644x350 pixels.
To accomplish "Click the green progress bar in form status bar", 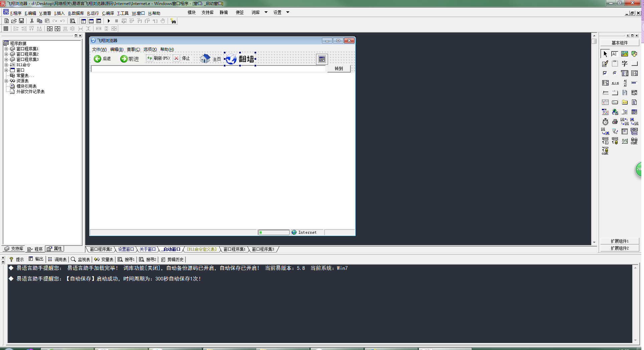I will (x=274, y=232).
